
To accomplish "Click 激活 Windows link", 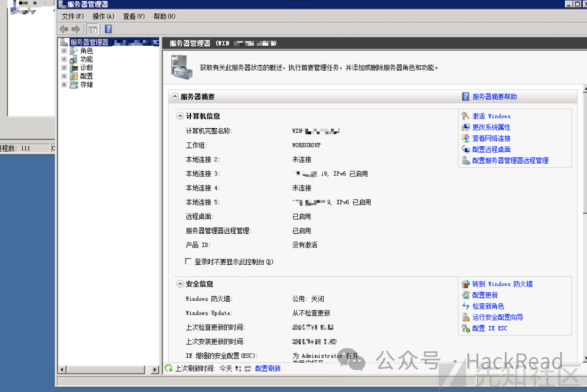I will [x=491, y=116].
